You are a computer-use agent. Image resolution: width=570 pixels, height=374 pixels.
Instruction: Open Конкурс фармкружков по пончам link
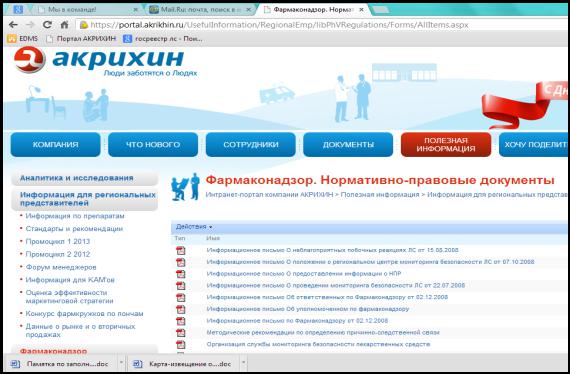[x=84, y=313]
